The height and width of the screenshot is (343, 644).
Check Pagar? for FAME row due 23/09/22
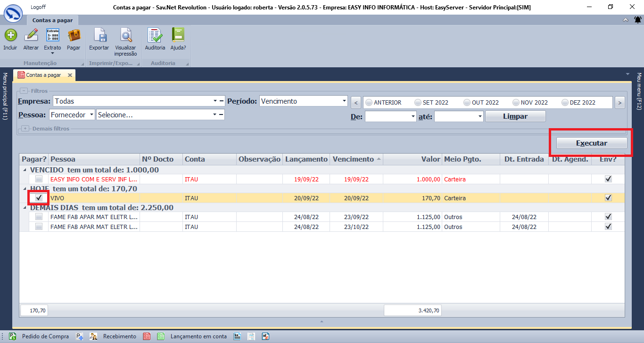click(x=39, y=217)
